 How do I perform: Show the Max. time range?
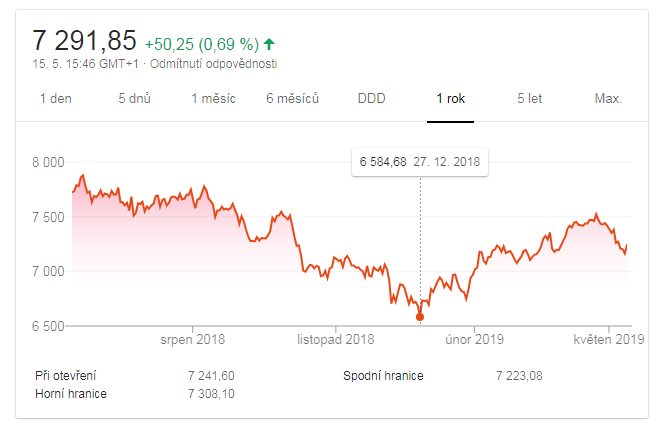(x=608, y=99)
